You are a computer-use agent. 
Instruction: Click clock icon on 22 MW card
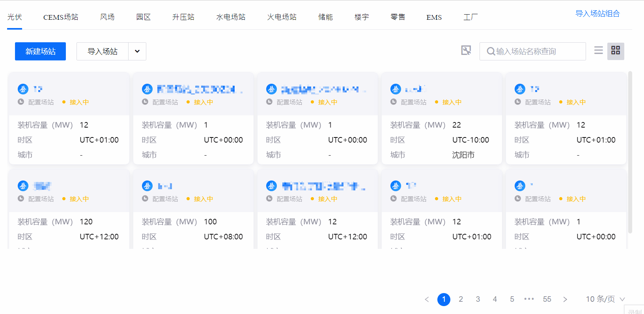(x=393, y=102)
